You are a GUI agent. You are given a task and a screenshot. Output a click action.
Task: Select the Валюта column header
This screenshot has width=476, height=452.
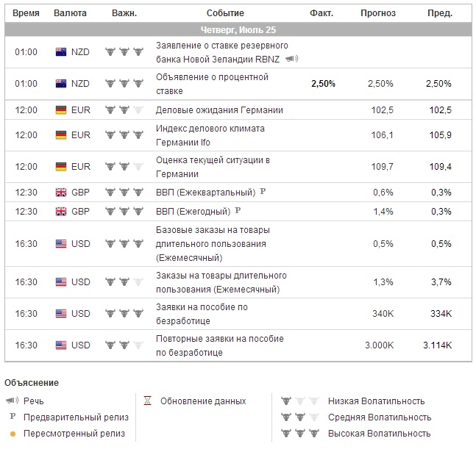71,13
